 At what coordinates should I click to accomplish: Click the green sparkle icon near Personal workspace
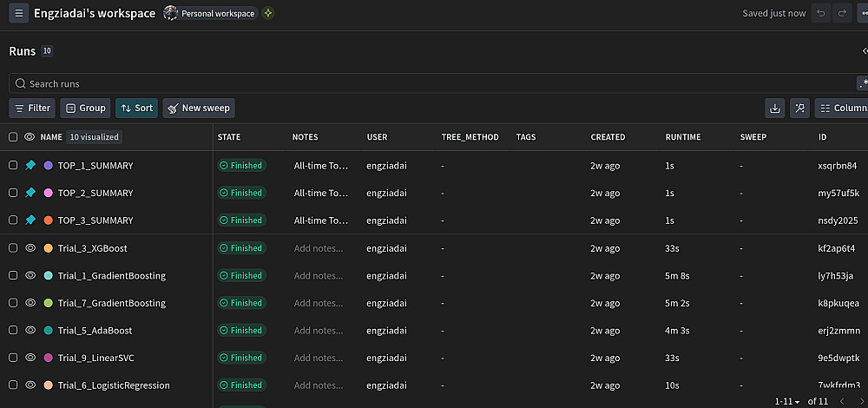click(x=268, y=13)
